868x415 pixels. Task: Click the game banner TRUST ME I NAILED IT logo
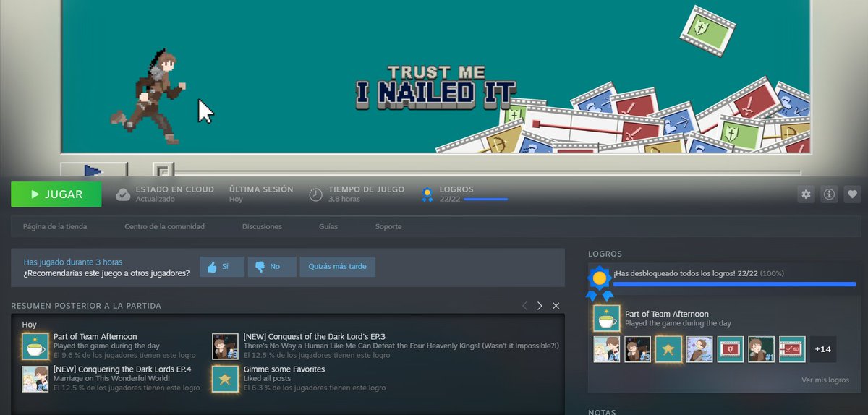point(435,87)
